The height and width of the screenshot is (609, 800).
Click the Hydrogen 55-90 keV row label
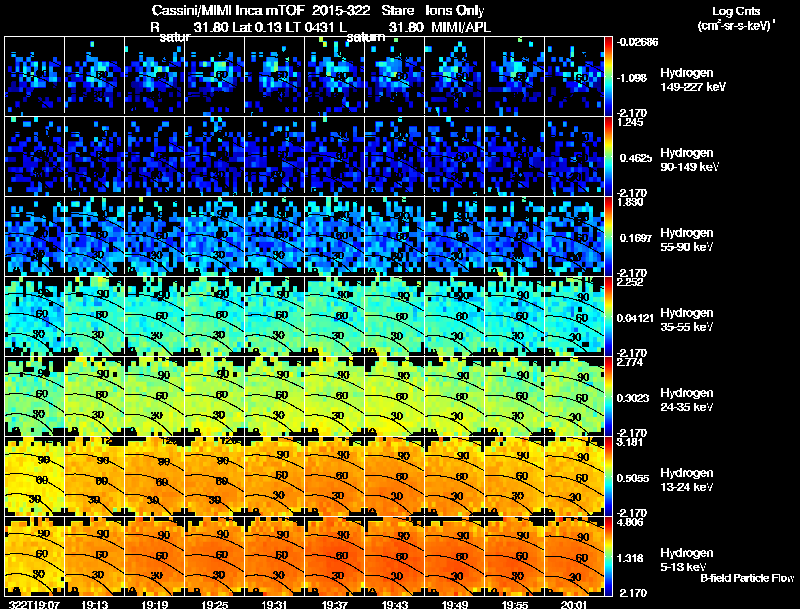click(687, 240)
